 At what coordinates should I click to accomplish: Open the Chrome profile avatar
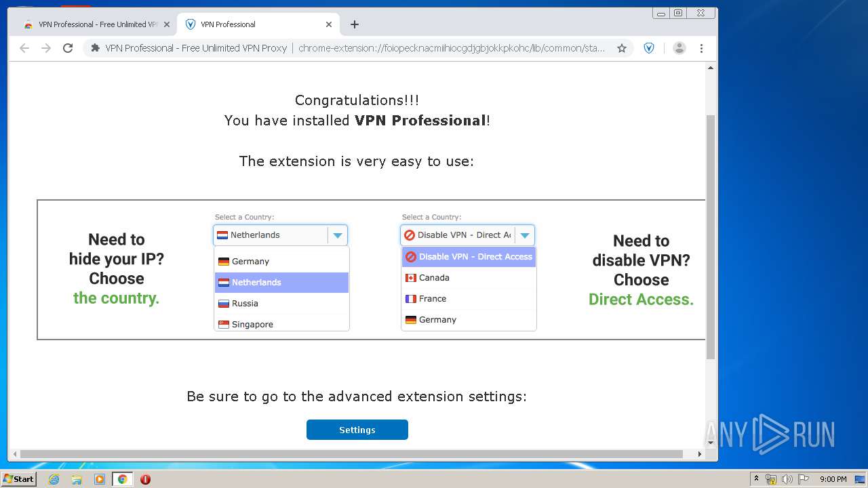679,48
